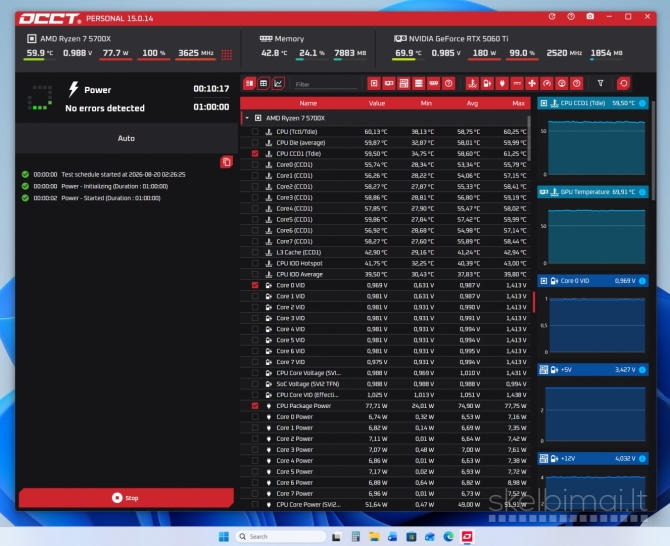Click the Core 5 Power row
670x546 pixels.
pos(385,472)
